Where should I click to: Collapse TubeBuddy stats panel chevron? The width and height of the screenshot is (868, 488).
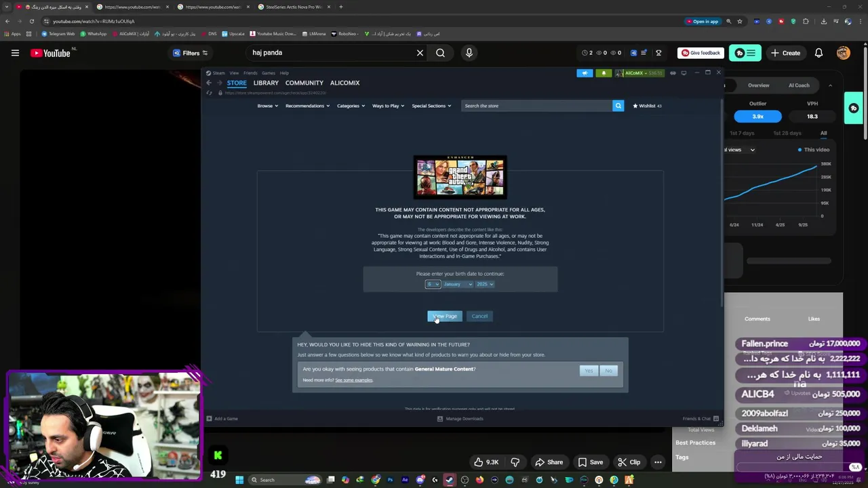[830, 85]
